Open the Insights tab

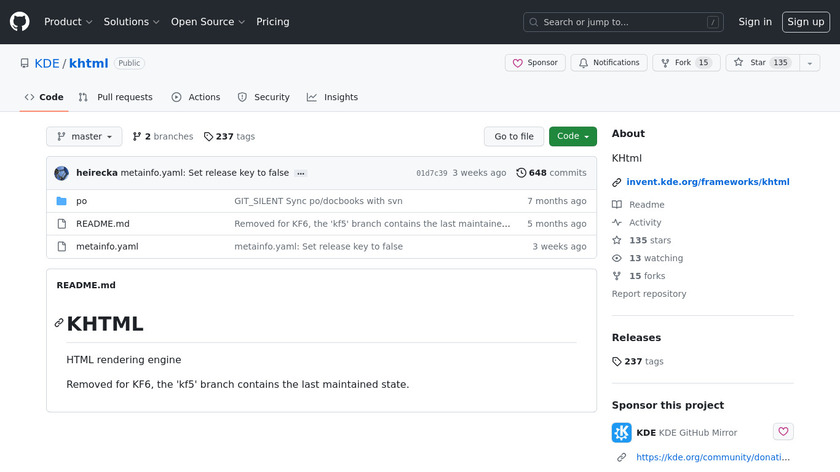click(x=332, y=97)
